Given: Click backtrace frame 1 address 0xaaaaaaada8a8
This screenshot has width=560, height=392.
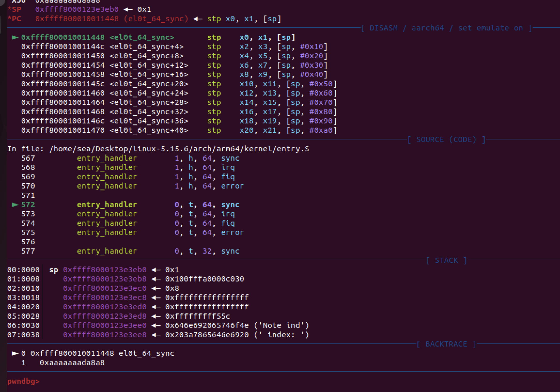Looking at the screenshot, I should tap(72, 363).
